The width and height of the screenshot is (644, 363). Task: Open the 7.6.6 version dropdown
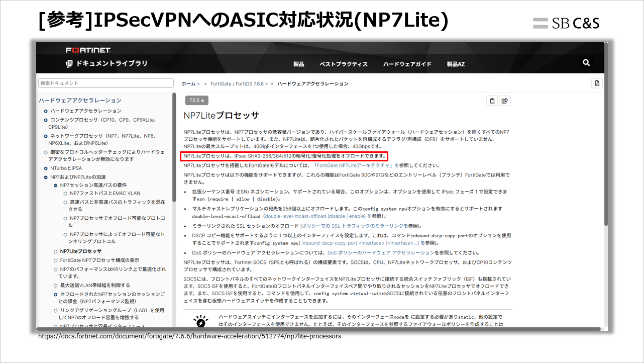pyautogui.click(x=196, y=100)
